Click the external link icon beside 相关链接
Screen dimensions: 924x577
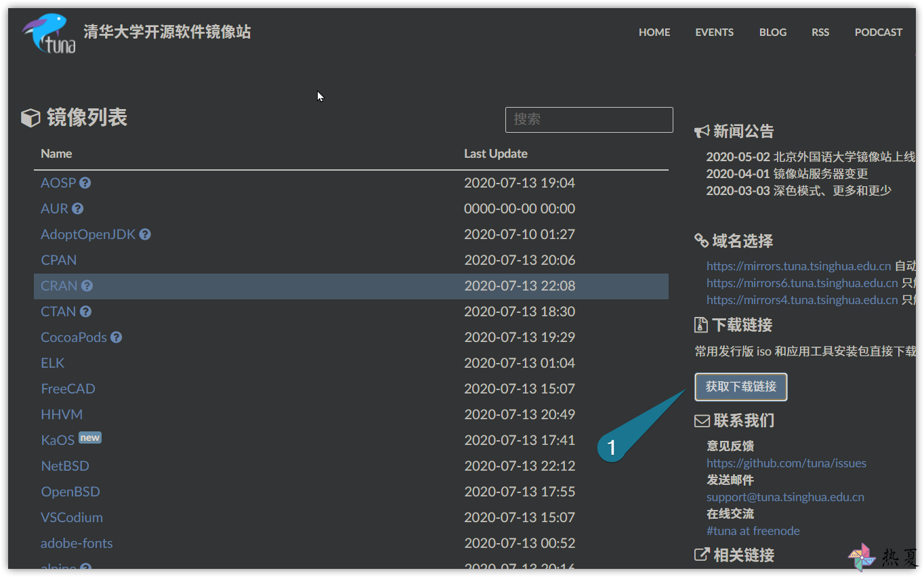point(702,555)
